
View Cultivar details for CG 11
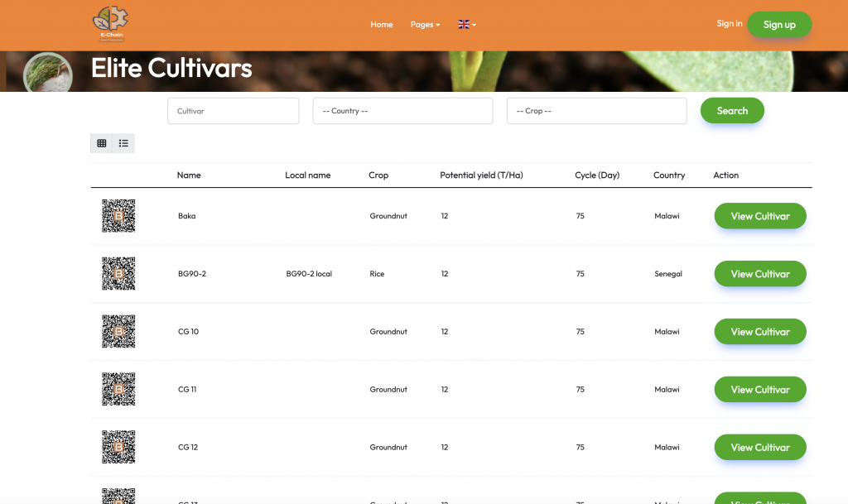(x=760, y=390)
